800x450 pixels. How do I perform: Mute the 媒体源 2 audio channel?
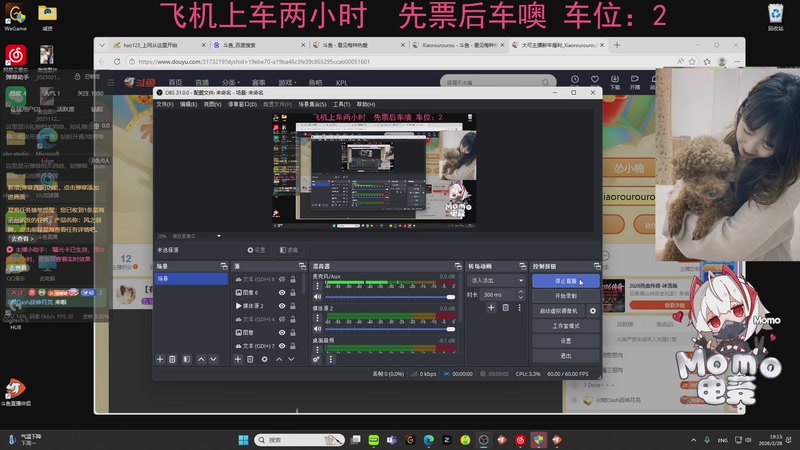[x=317, y=329]
